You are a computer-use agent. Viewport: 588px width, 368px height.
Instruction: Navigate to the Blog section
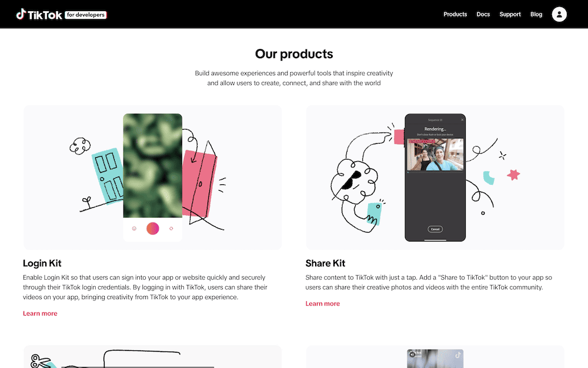coord(536,14)
